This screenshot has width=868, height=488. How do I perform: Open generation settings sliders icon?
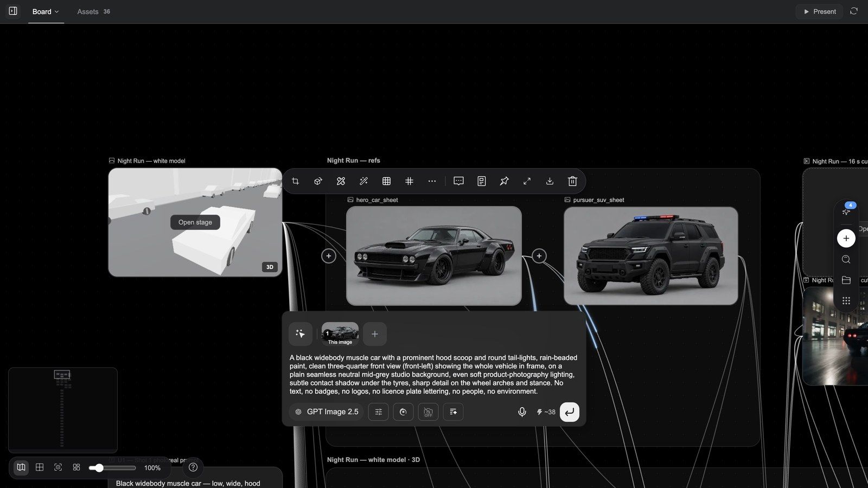coord(378,412)
